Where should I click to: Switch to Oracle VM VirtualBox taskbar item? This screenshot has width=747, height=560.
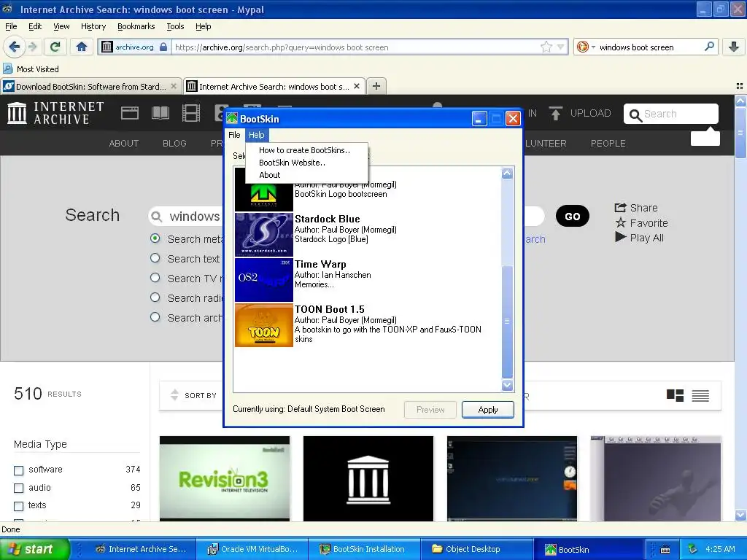click(x=252, y=549)
